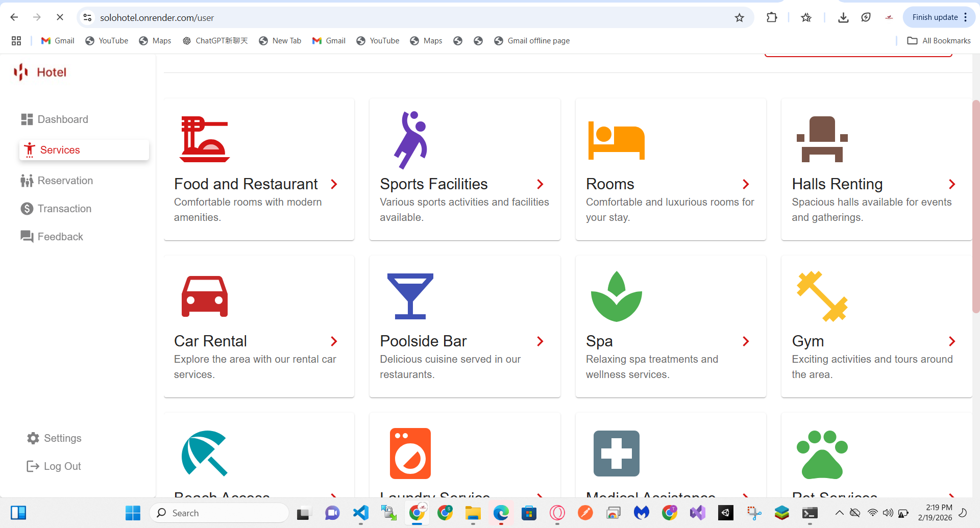Go to Reservation in the sidebar

coord(65,181)
